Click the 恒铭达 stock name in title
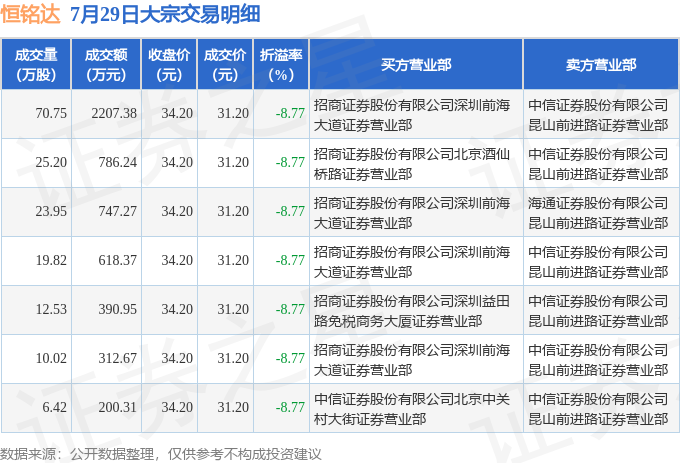 (30, 14)
